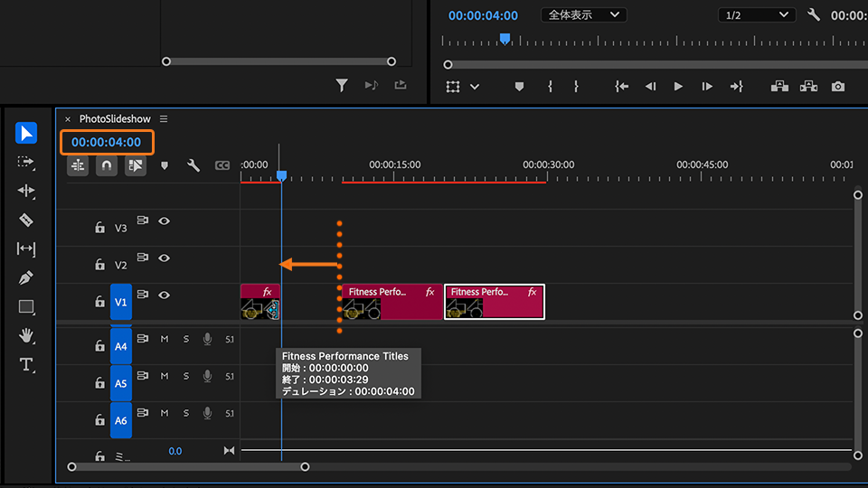Screen dimensions: 868x488
Task: Target the A6 audio track
Action: point(120,420)
